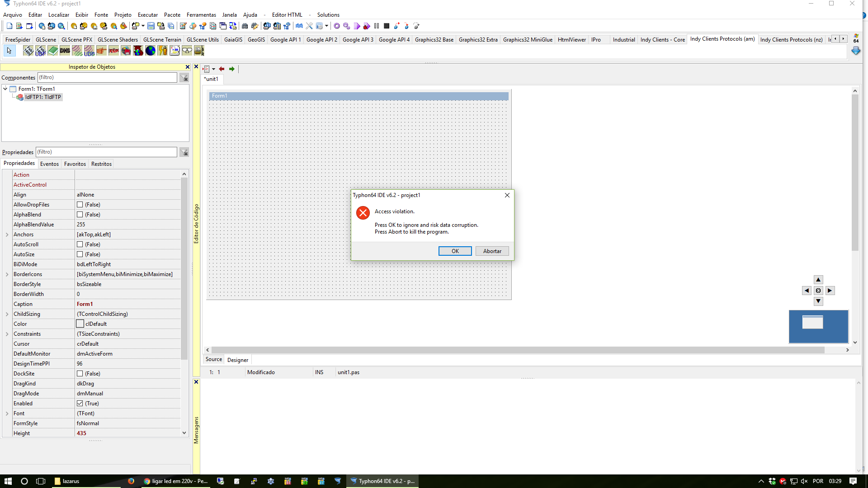Image resolution: width=868 pixels, height=488 pixels.
Task: Expand the Constraints property
Action: tap(7, 334)
